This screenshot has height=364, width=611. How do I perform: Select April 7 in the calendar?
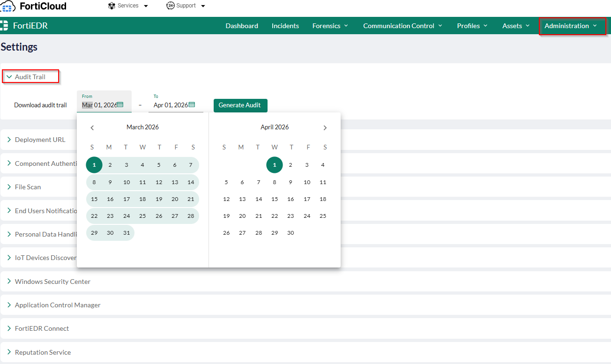pyautogui.click(x=259, y=182)
